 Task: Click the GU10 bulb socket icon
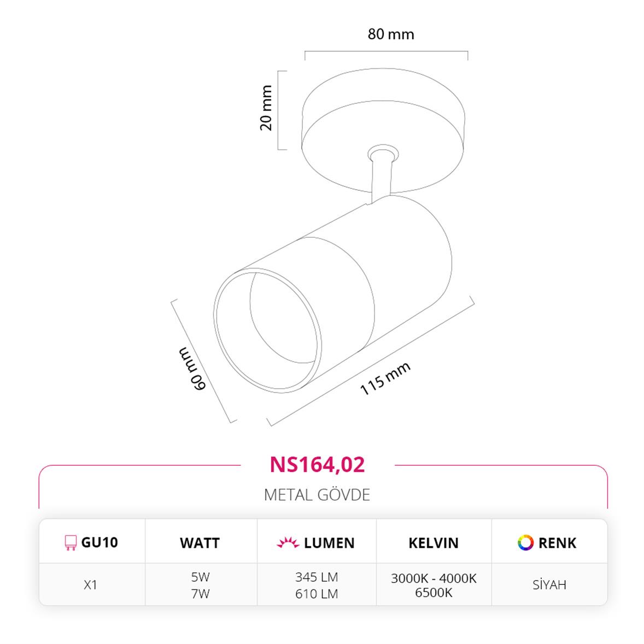70,542
